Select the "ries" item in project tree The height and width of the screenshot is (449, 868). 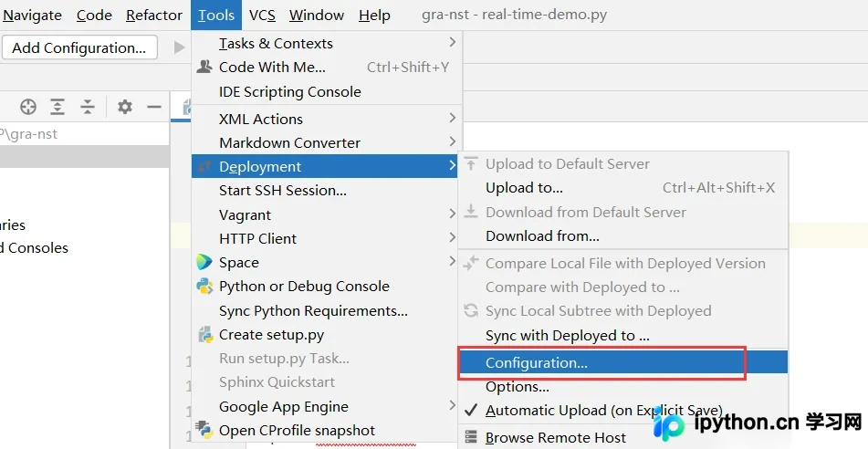13,224
